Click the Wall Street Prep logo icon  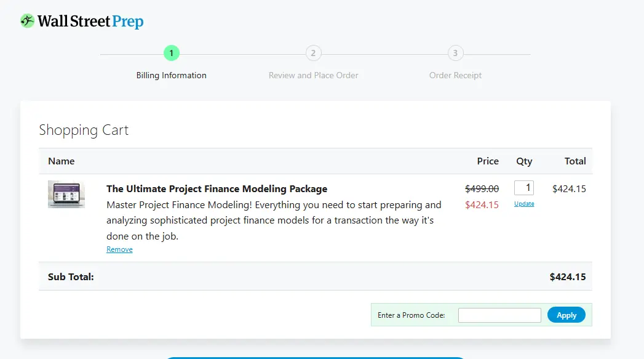pos(28,22)
